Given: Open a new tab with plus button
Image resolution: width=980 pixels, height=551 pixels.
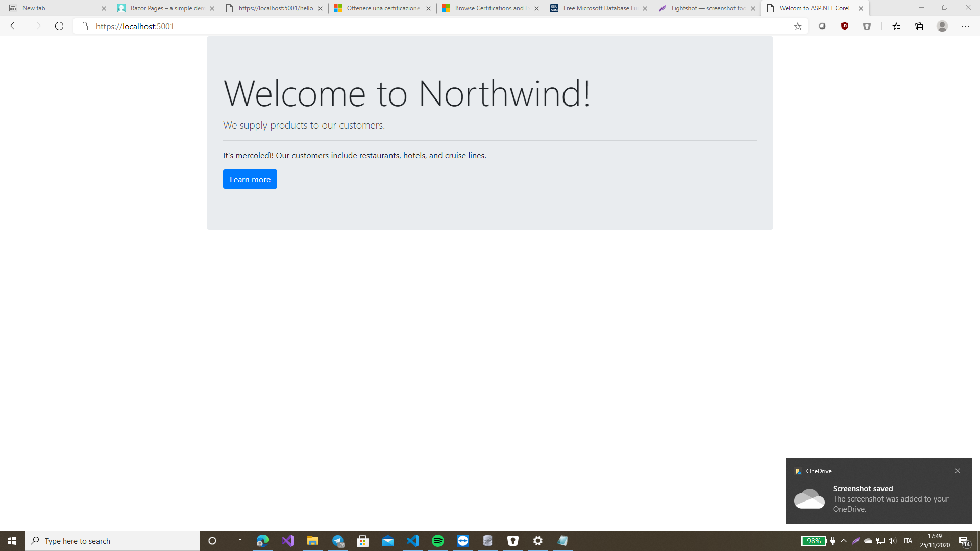Looking at the screenshot, I should (877, 8).
